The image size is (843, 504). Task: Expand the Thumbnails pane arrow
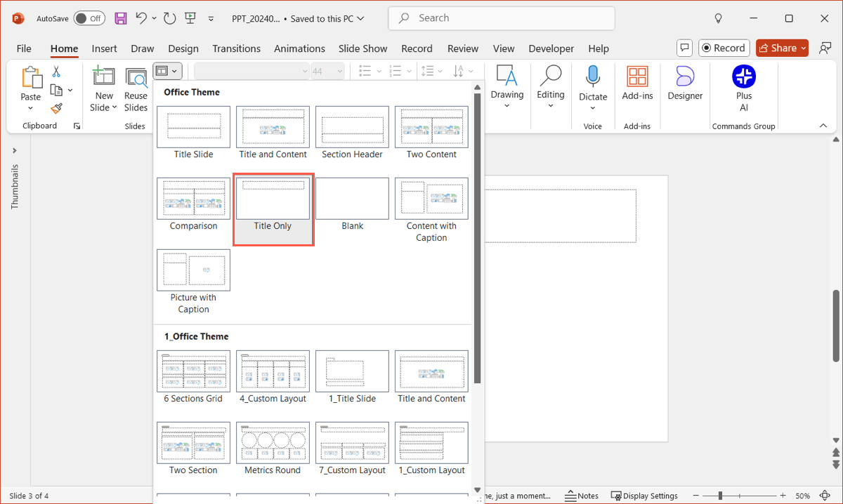pos(15,151)
